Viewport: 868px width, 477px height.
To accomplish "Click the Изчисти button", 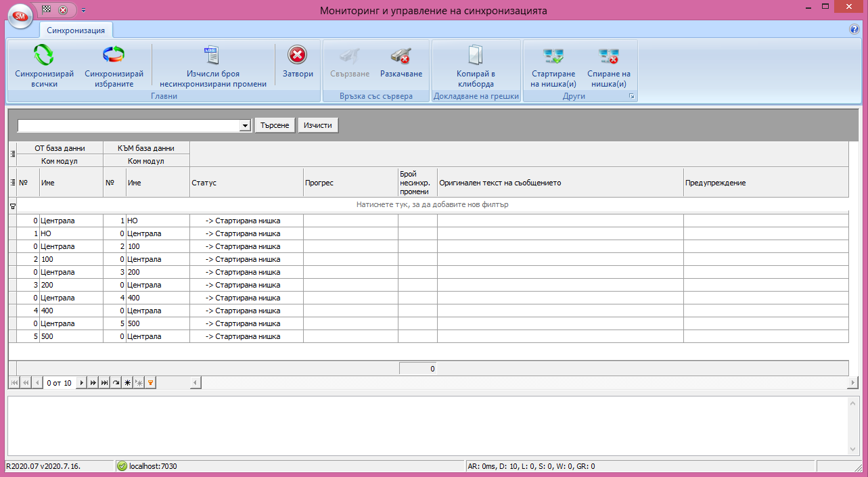I will 318,125.
